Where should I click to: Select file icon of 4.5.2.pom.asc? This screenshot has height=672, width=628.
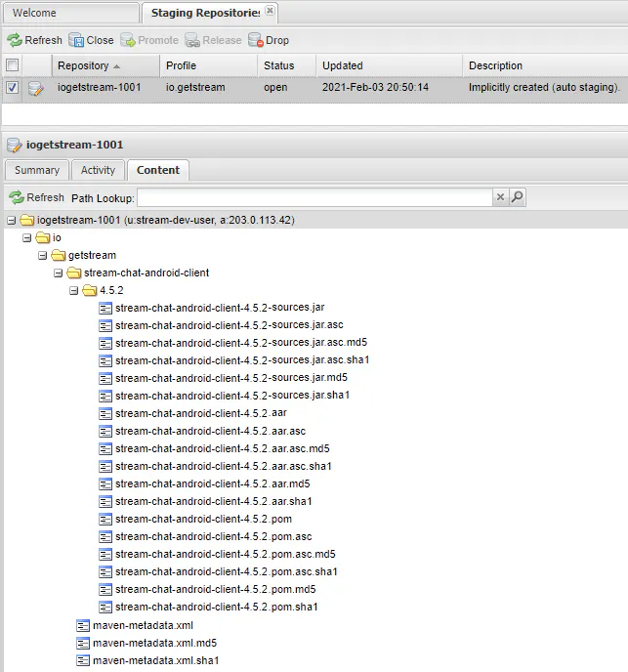105,537
